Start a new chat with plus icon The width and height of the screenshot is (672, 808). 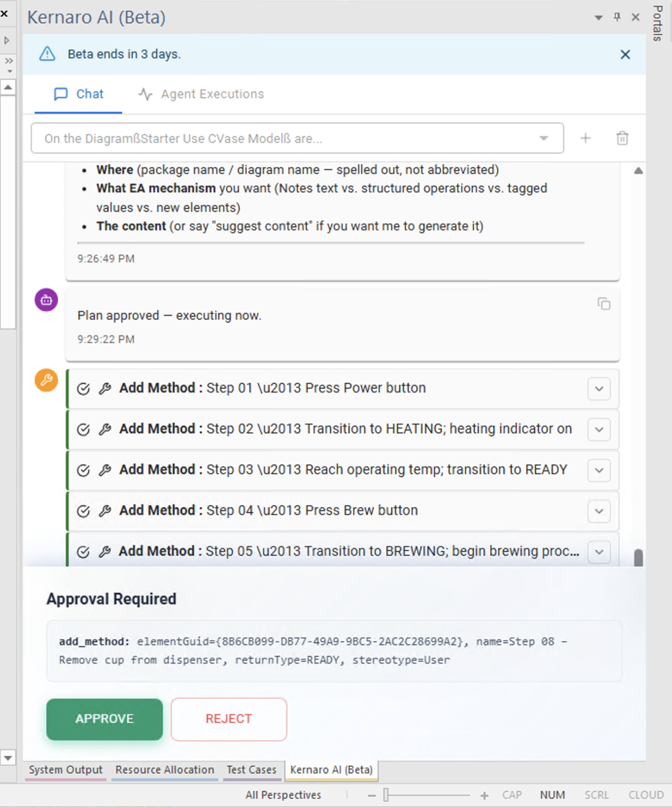(x=585, y=138)
